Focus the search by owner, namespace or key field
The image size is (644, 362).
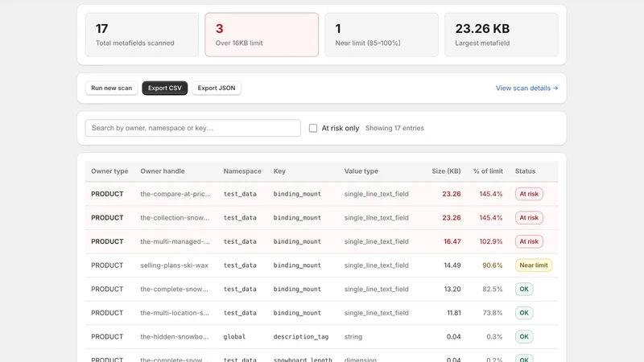click(x=193, y=128)
